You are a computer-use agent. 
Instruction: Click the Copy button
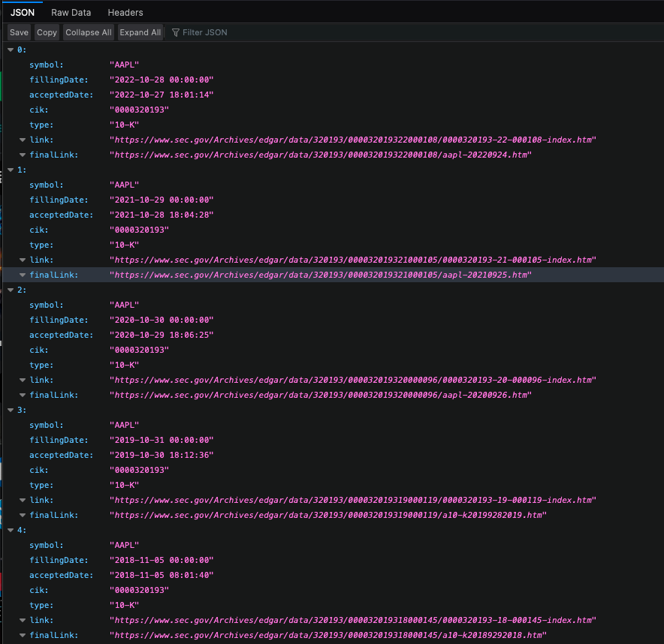47,32
